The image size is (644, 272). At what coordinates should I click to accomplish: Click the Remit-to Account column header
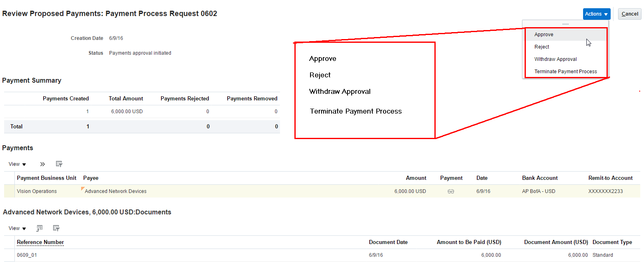610,178
